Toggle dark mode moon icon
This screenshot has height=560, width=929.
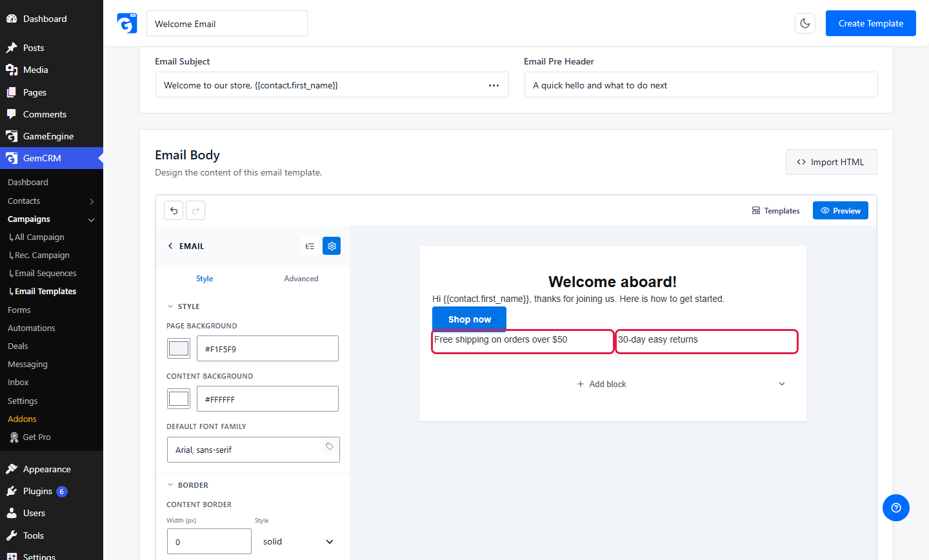[x=805, y=23]
